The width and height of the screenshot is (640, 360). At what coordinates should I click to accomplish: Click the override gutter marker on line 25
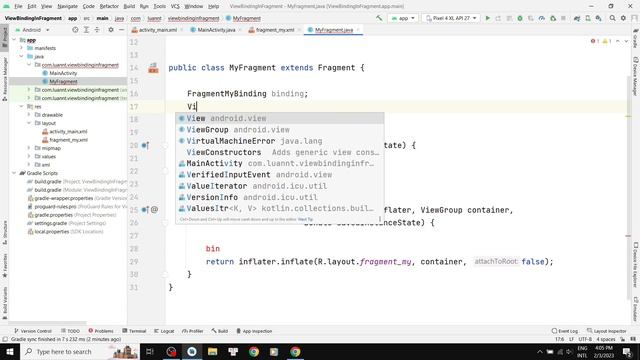pos(145,210)
